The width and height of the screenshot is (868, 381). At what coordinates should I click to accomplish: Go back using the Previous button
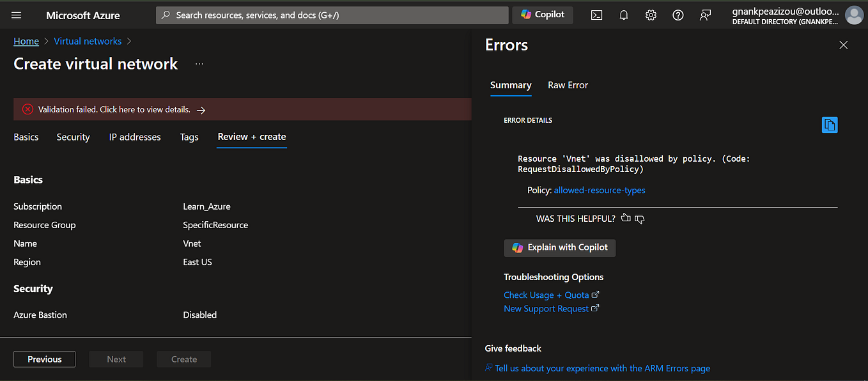[x=44, y=359]
